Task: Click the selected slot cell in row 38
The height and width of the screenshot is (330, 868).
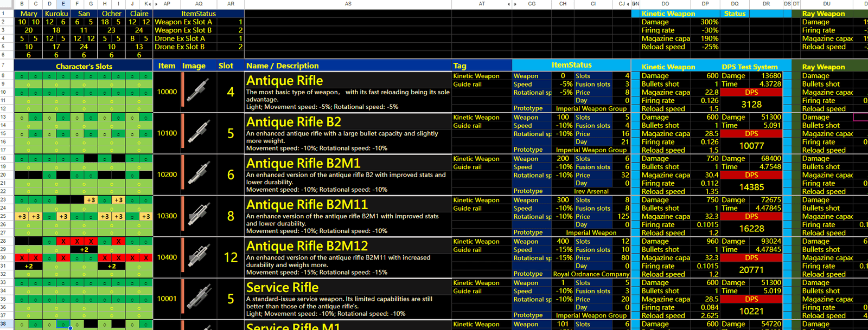Action: [x=63, y=324]
